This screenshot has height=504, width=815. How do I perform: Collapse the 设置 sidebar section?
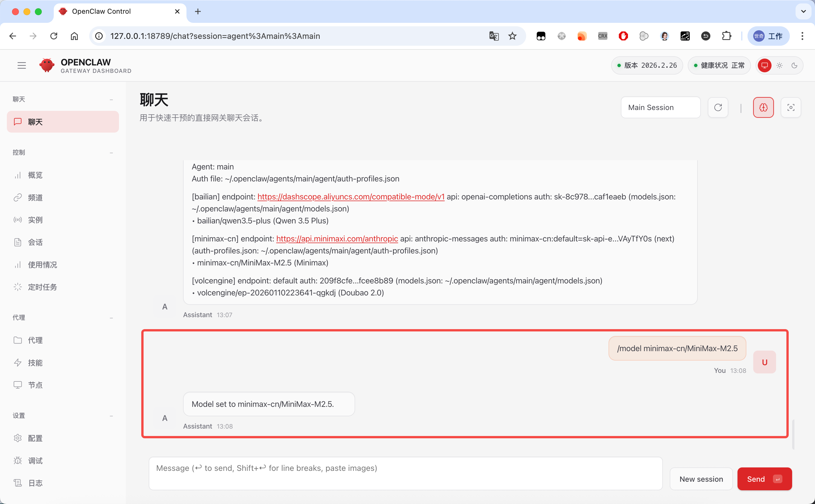pos(112,416)
